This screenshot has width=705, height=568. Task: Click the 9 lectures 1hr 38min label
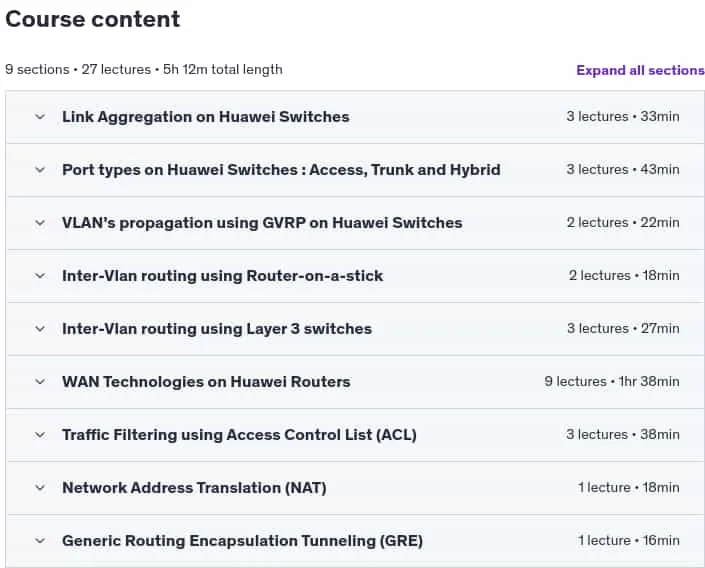612,381
